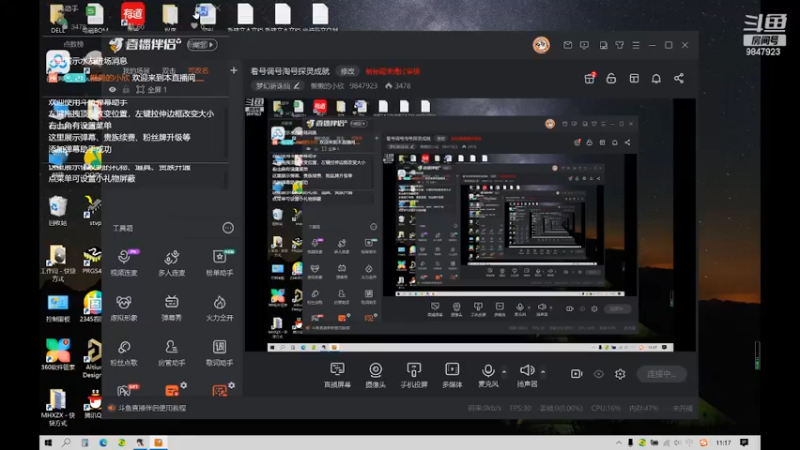800x450 pixels.
Task: Select the highlighted red scene tab
Action: (198, 71)
